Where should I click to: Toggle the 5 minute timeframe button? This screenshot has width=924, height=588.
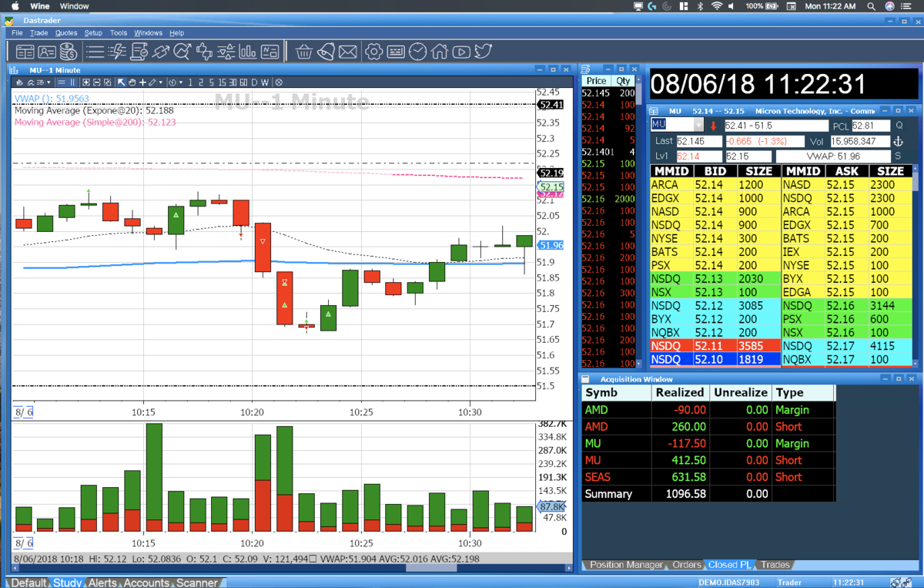click(x=211, y=82)
